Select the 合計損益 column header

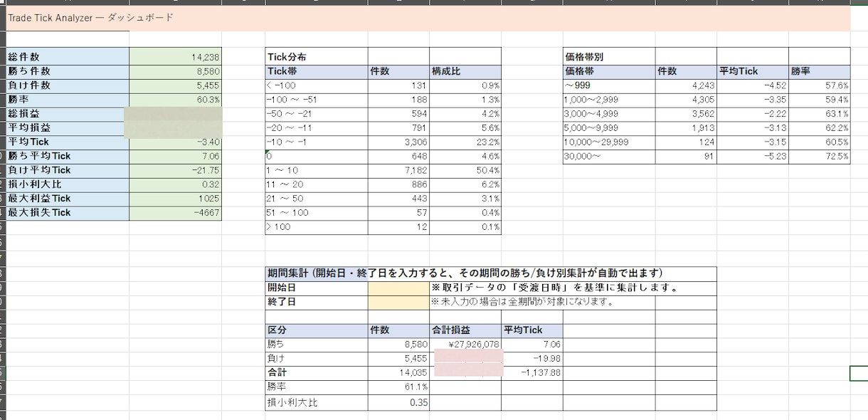pos(465,330)
